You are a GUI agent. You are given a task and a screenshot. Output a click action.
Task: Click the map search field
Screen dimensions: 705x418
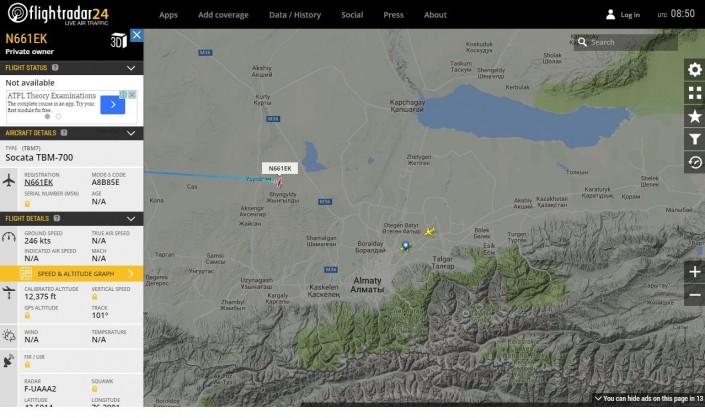point(630,42)
